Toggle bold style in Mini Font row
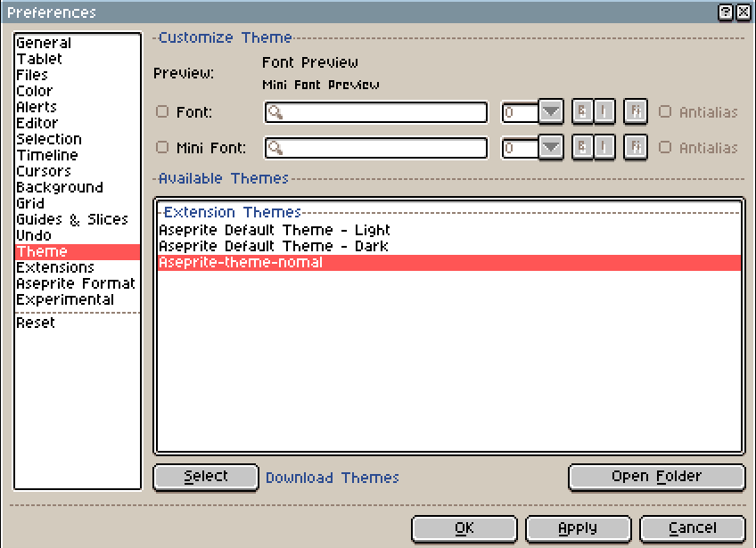 pos(582,147)
